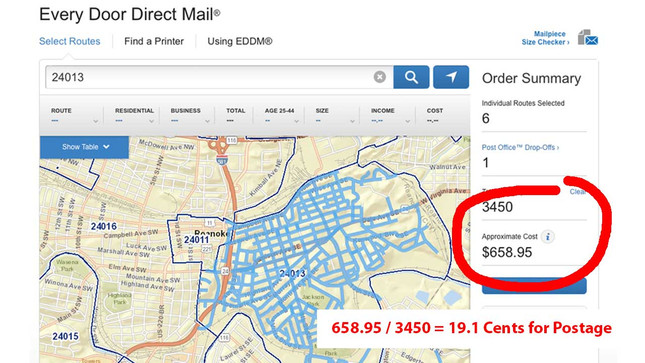The image size is (645, 363).
Task: Click the 24011 ZIP label on map
Action: click(196, 240)
